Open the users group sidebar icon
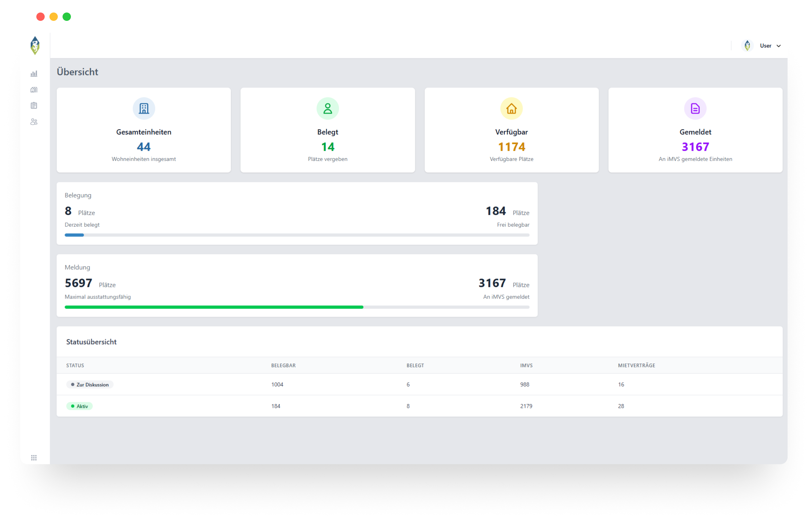 (x=34, y=122)
